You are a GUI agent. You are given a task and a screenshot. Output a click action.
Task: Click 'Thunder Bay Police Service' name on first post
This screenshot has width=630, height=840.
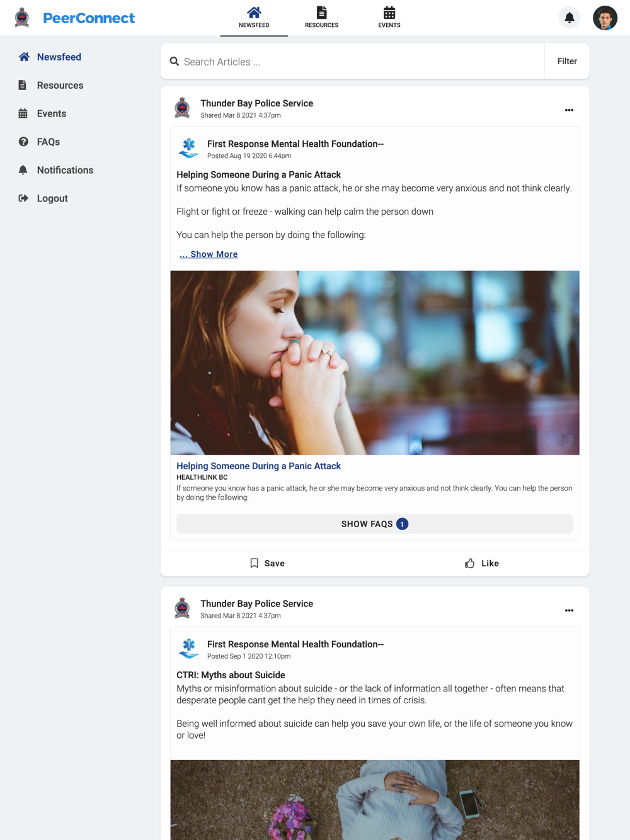(x=256, y=103)
